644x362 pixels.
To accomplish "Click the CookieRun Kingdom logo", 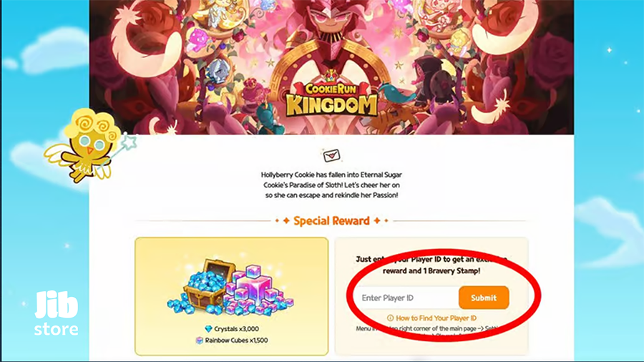I will click(x=331, y=97).
